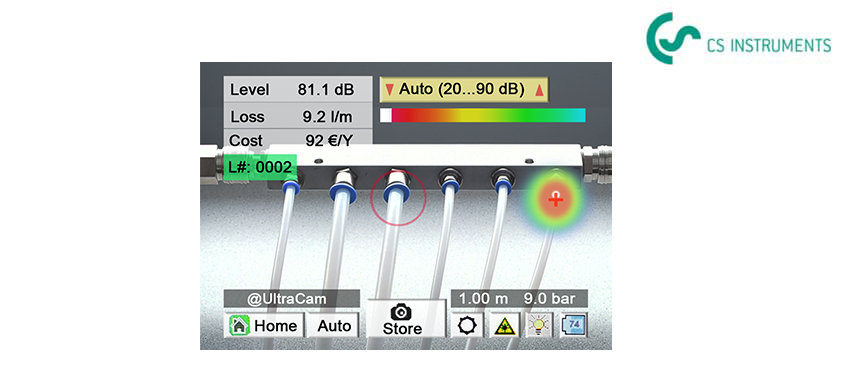Toggle the Auto mode button beside Home
This screenshot has width=845, height=381.
pos(334,325)
